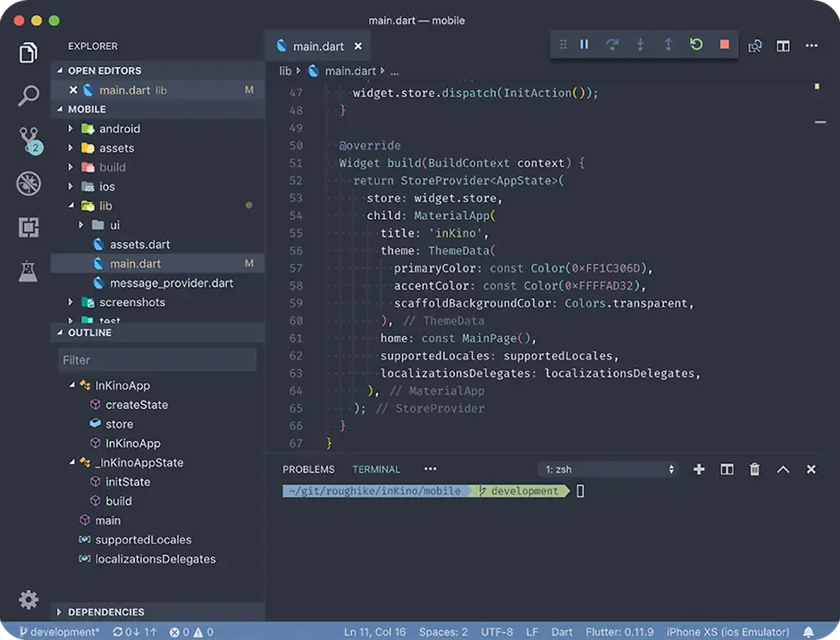Open the panel's more views ellipsis

pyautogui.click(x=430, y=469)
